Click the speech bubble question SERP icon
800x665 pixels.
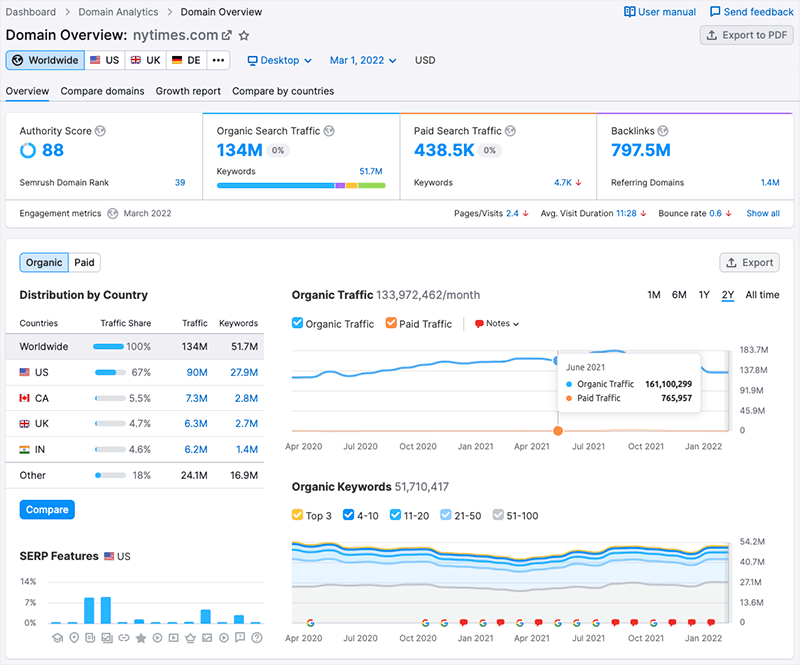pos(240,637)
